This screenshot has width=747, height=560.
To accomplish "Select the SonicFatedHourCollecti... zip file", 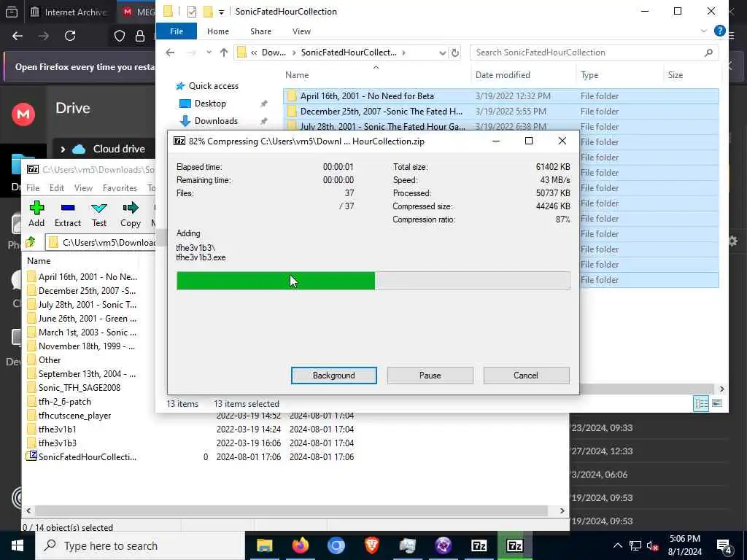I will [x=88, y=456].
